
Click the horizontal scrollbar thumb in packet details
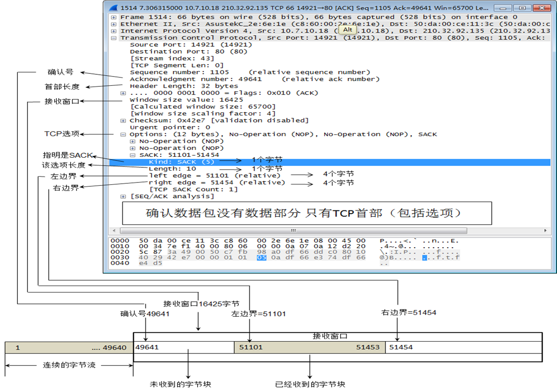[293, 231]
